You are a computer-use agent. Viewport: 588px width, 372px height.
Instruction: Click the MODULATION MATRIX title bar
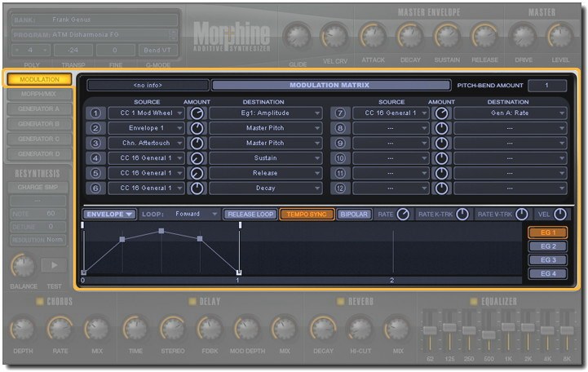(330, 85)
